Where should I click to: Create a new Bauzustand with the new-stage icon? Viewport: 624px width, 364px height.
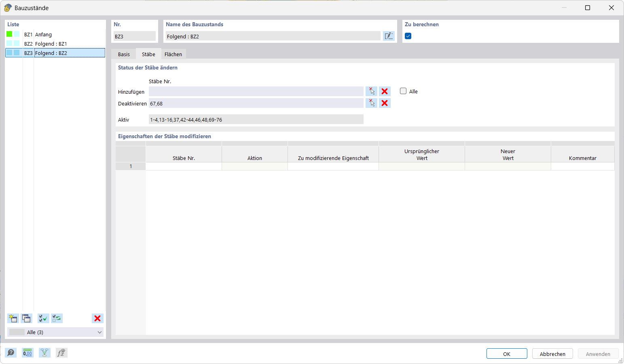click(x=13, y=318)
